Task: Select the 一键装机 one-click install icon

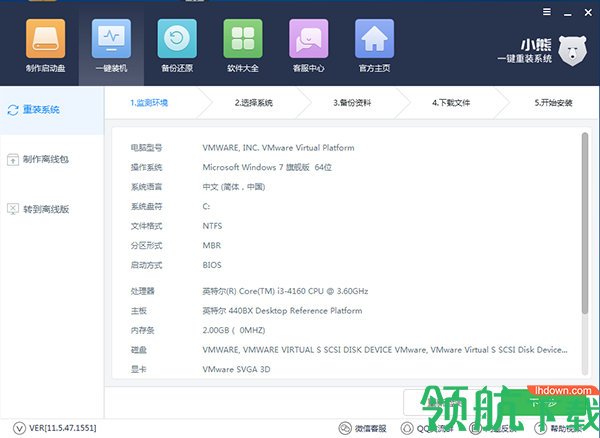Action: click(111, 39)
